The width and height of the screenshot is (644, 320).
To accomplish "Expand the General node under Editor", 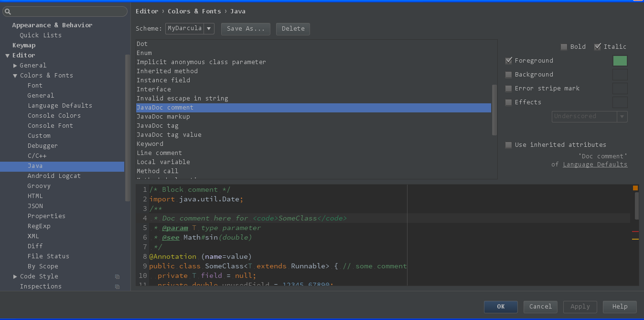I will coord(15,66).
